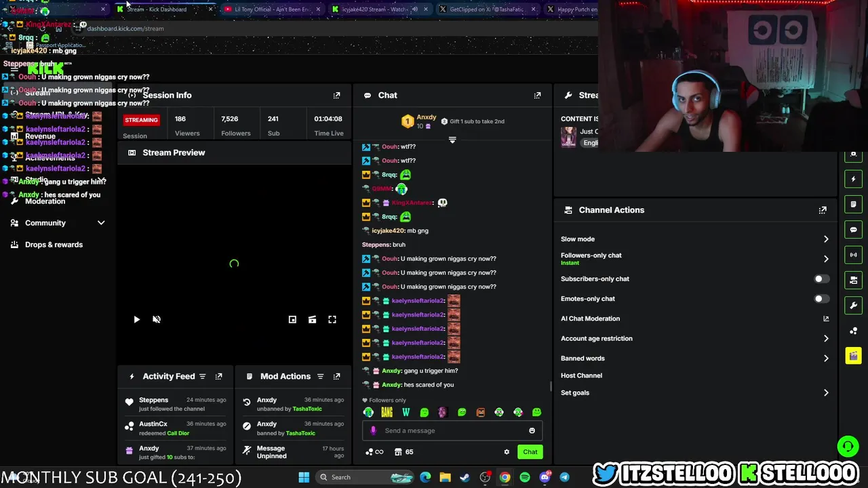Open Telegram from the taskbar
The height and width of the screenshot is (488, 868).
(564, 477)
